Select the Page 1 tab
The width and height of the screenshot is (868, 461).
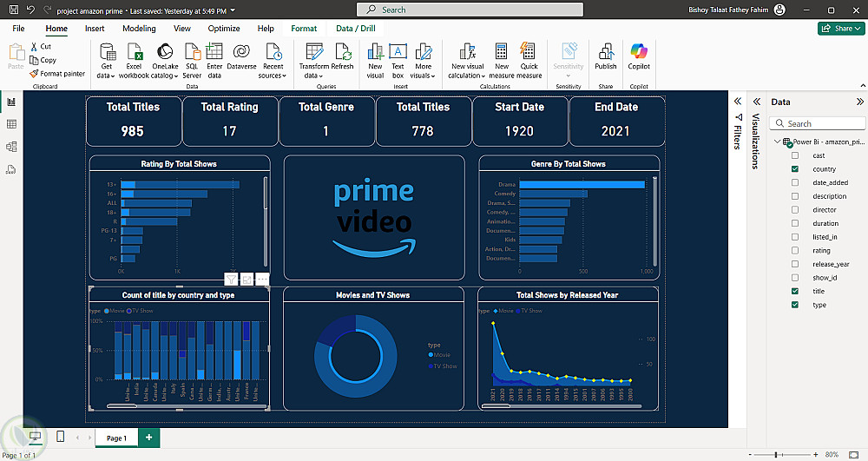(x=116, y=438)
